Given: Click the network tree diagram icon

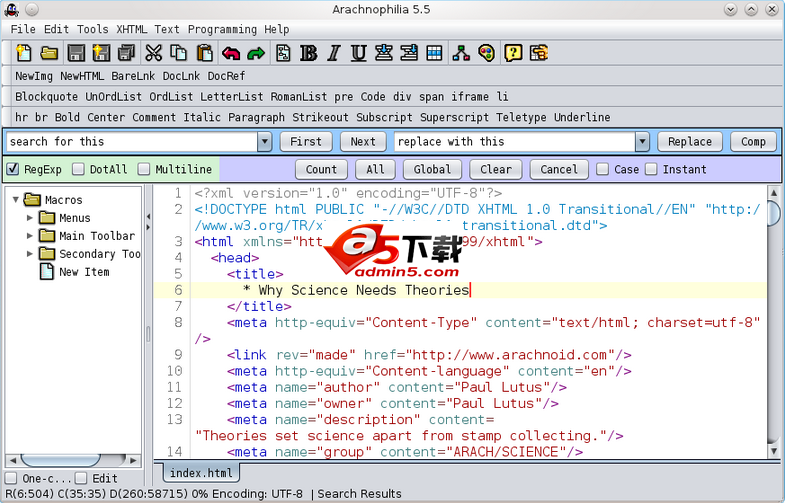Looking at the screenshot, I should (461, 53).
